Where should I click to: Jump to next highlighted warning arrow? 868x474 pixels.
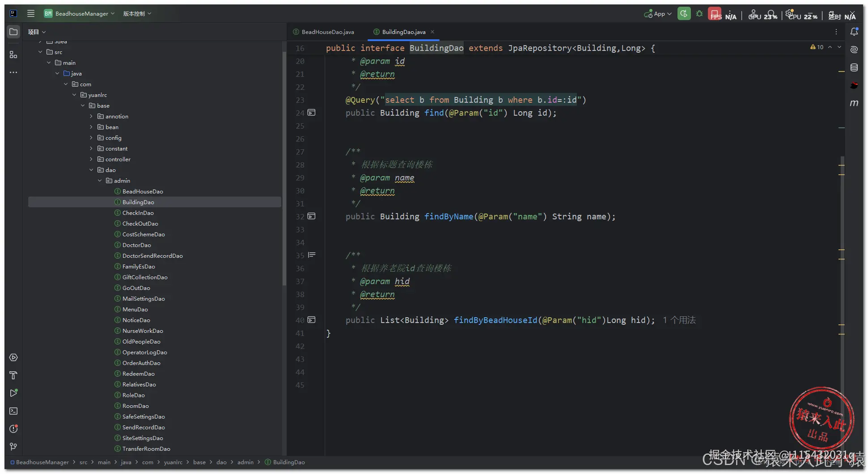(839, 47)
